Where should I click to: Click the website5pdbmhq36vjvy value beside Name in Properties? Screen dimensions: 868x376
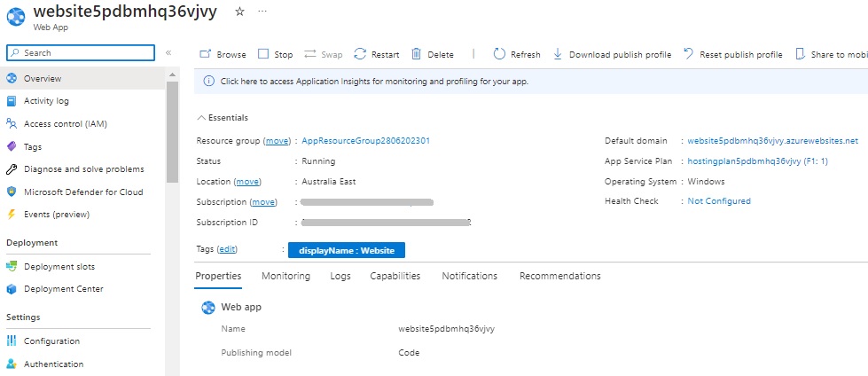[446, 328]
